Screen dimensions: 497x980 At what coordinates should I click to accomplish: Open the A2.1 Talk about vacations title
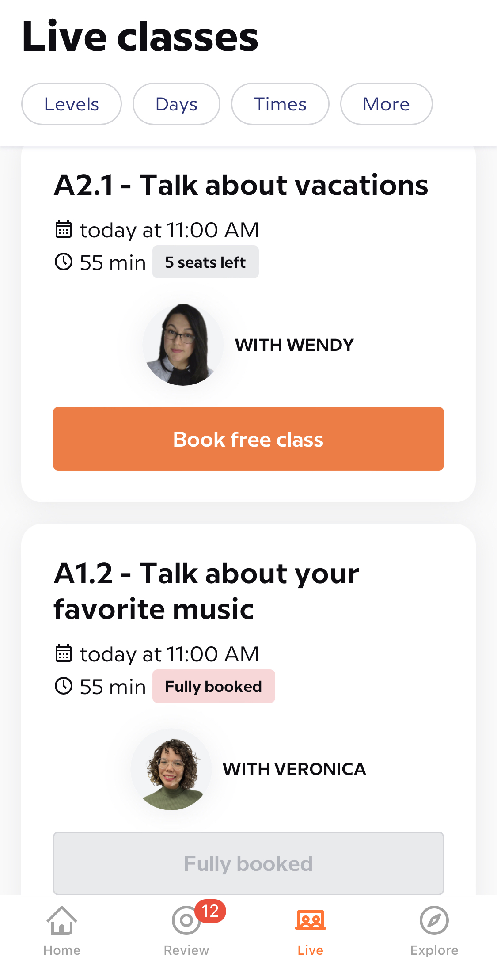[241, 185]
